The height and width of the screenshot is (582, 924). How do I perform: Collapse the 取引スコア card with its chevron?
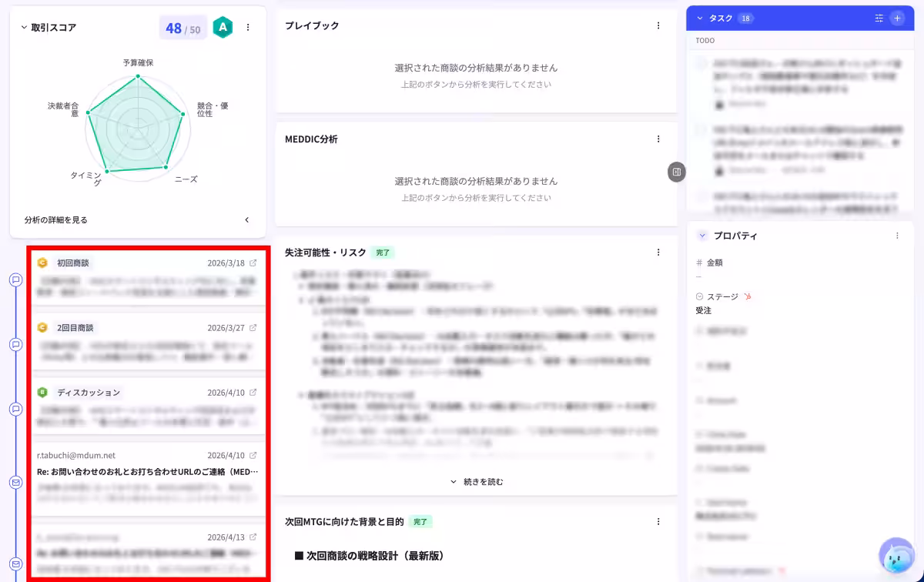[24, 28]
